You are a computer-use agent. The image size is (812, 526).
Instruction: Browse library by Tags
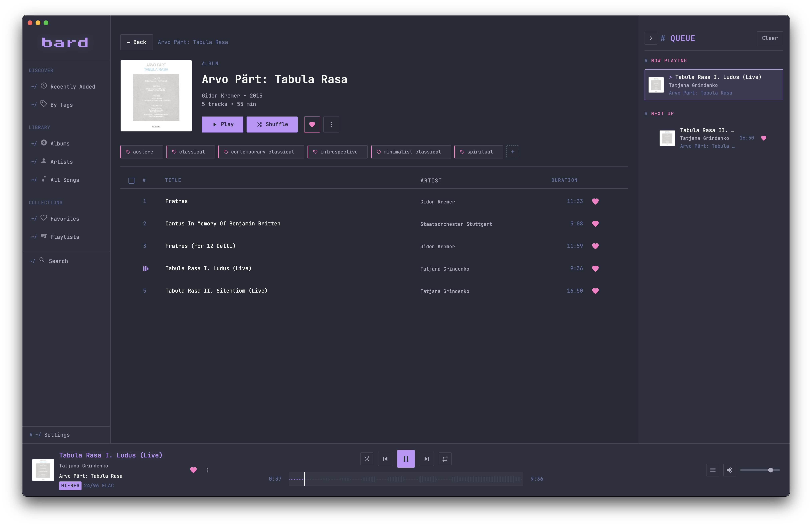tap(61, 105)
